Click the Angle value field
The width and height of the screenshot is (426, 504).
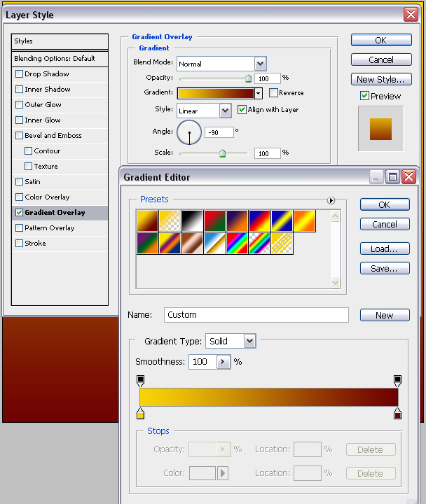point(219,132)
